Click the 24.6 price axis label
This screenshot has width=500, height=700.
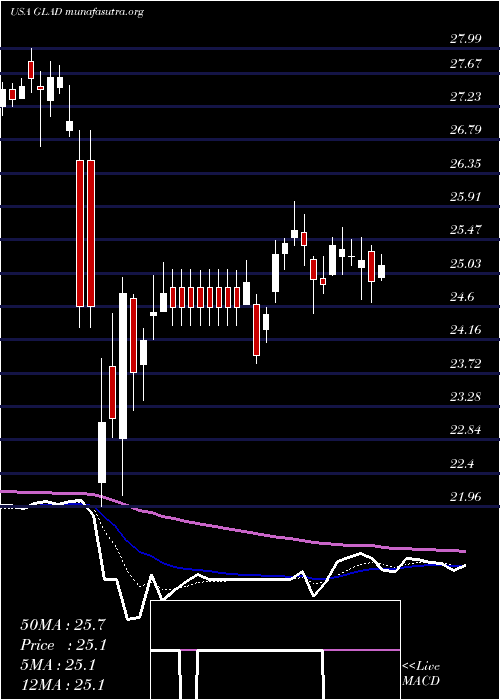[462, 297]
